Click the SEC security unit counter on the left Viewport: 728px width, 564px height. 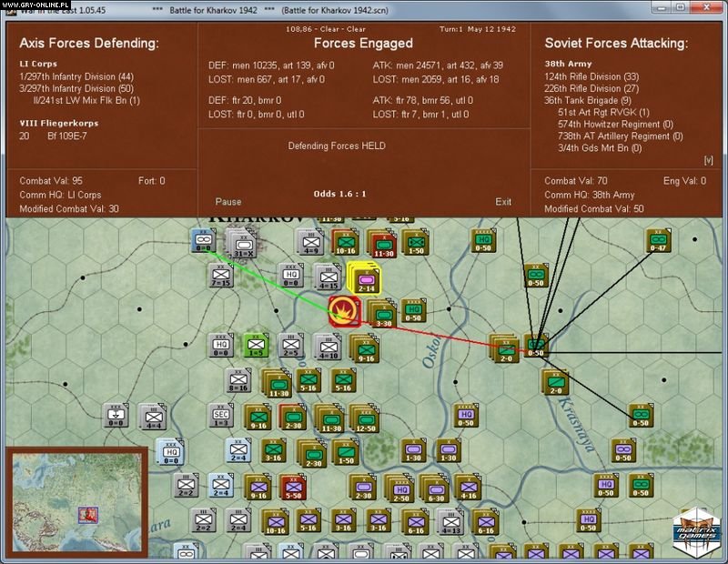pos(220,415)
